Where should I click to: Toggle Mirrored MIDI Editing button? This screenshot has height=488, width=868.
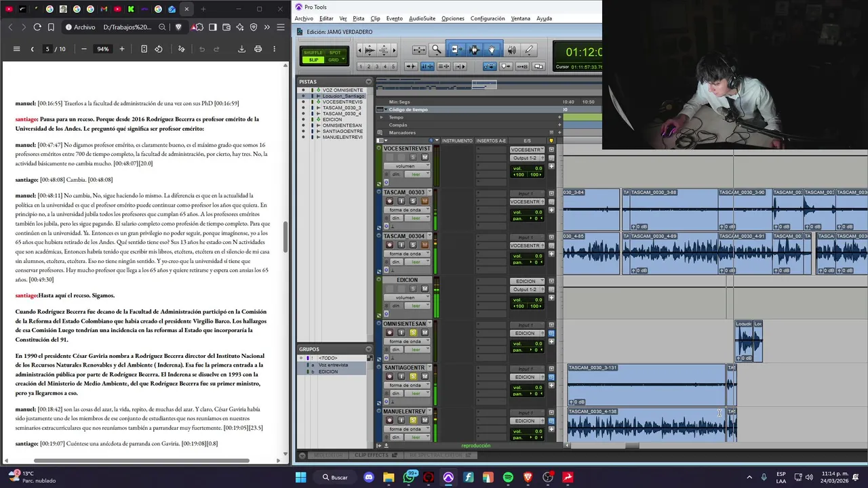click(x=522, y=66)
